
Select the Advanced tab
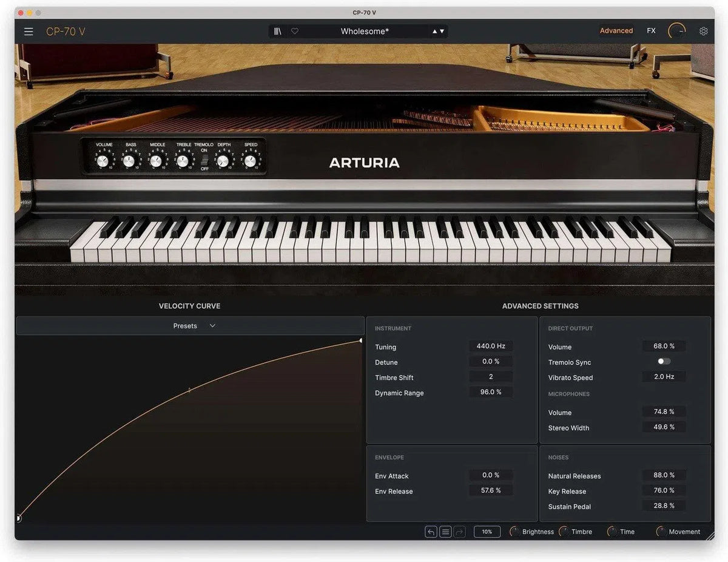(x=616, y=30)
